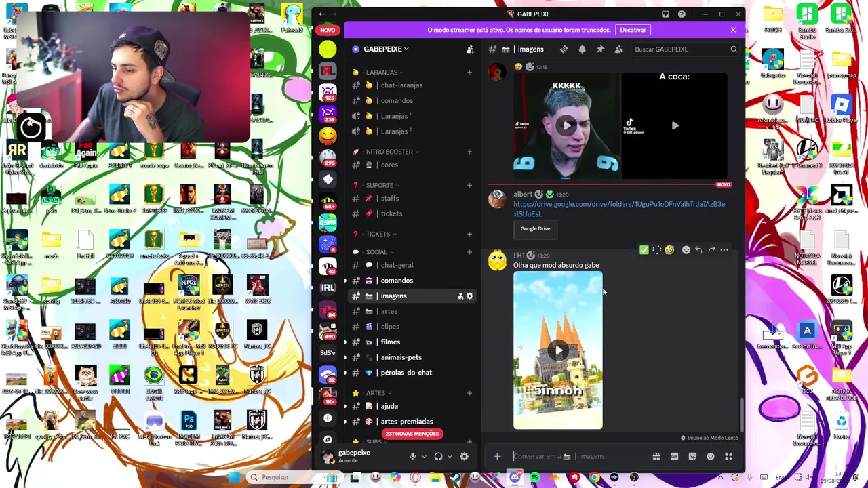Viewport: 868px width, 488px height.
Task: Toggle microphone mute
Action: 412,457
